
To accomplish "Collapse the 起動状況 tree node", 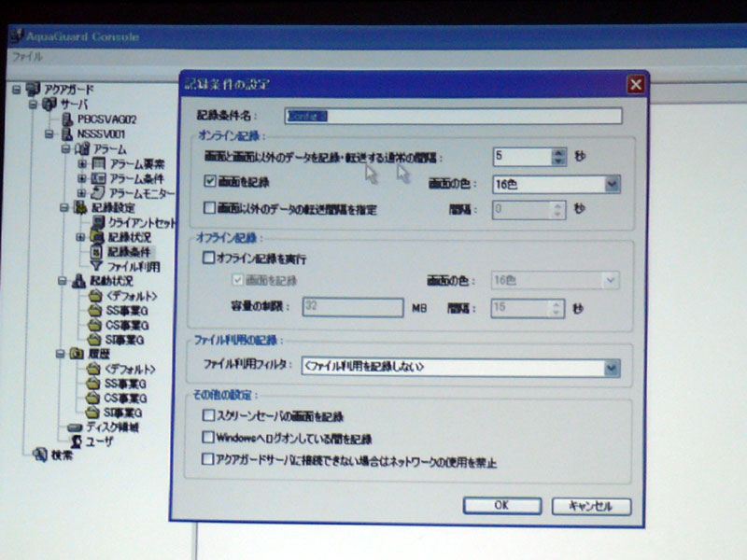I will [x=62, y=280].
